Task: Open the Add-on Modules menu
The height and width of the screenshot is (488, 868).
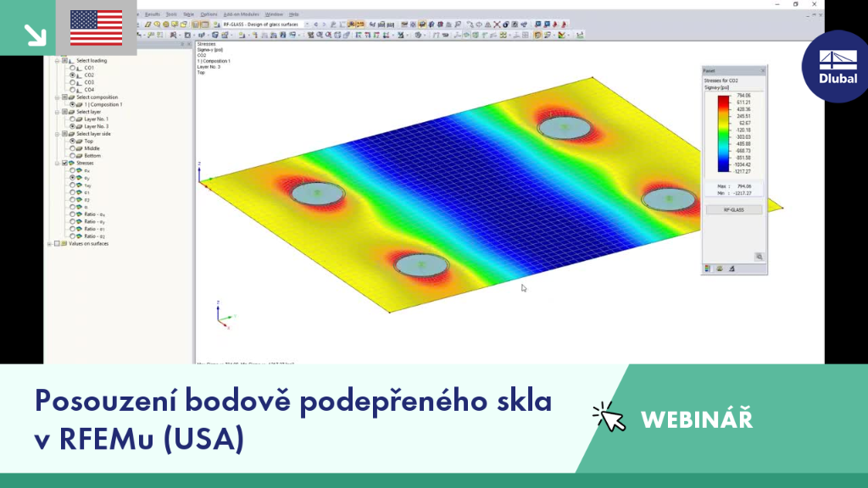Action: (241, 14)
